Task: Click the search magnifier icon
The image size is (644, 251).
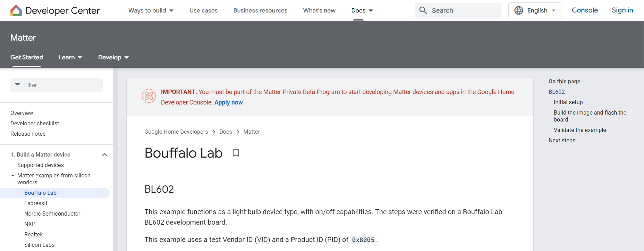Action: (423, 10)
